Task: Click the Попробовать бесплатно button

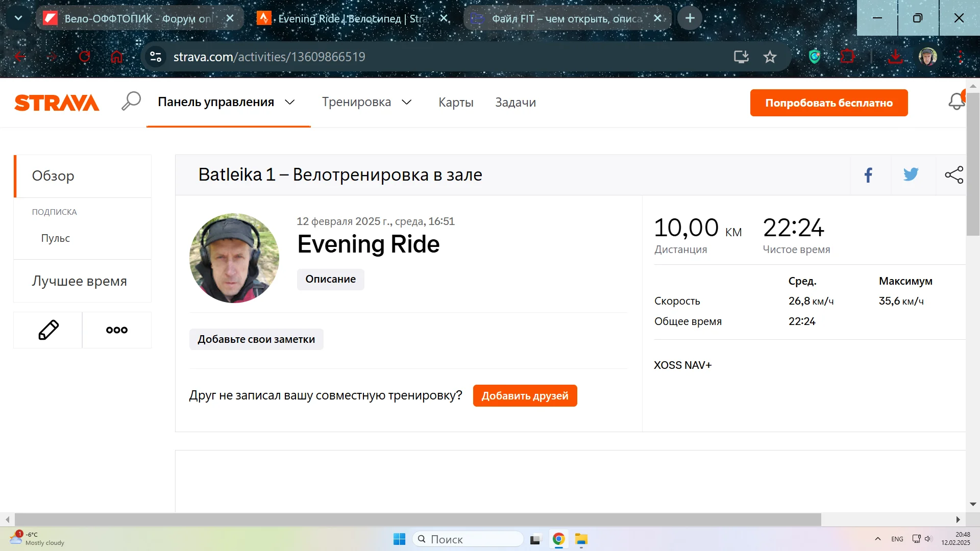Action: [x=828, y=103]
